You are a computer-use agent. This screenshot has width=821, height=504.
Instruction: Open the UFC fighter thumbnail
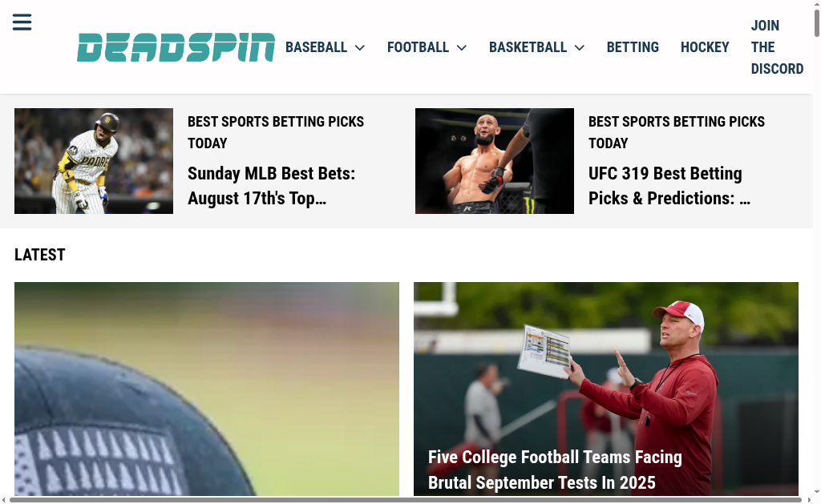[494, 161]
